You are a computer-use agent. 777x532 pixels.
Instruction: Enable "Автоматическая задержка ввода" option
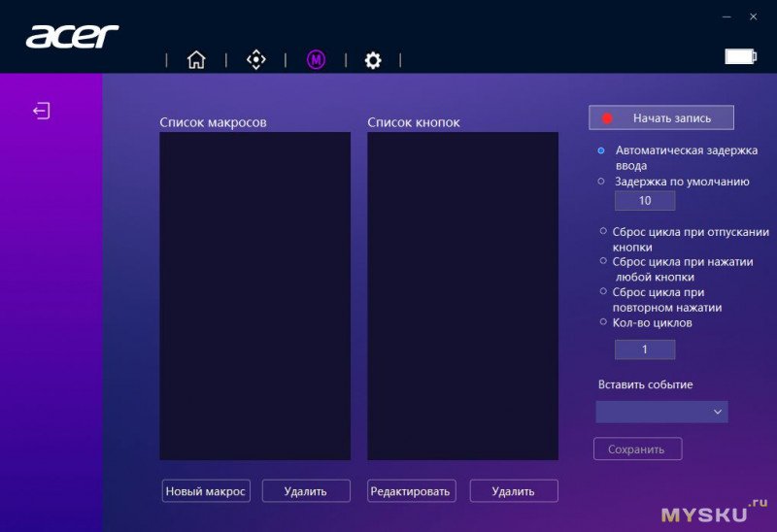point(601,150)
